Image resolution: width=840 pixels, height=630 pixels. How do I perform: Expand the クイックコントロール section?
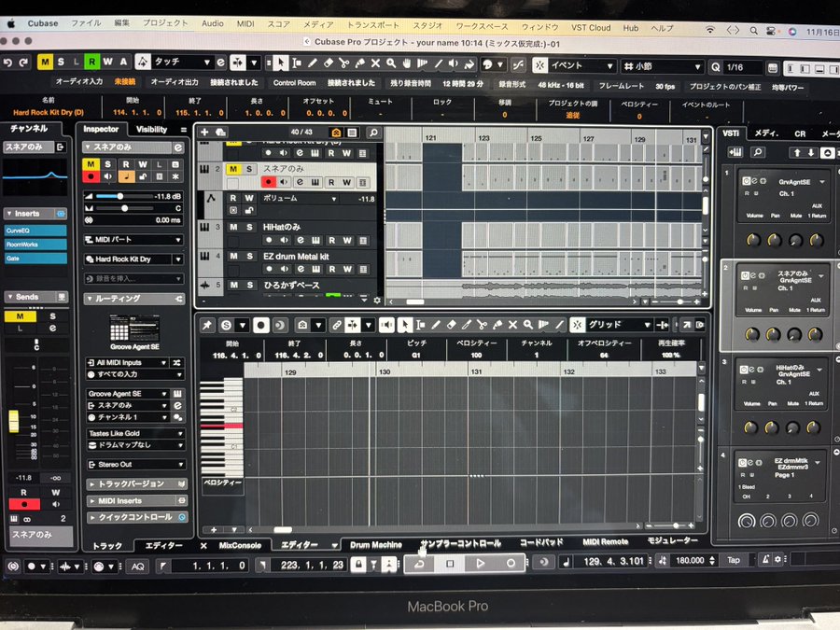pos(136,517)
